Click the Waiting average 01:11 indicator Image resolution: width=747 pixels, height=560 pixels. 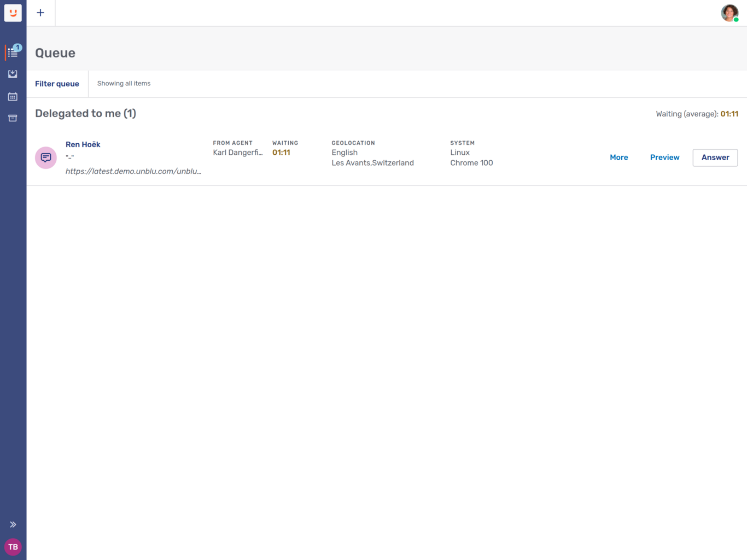697,114
